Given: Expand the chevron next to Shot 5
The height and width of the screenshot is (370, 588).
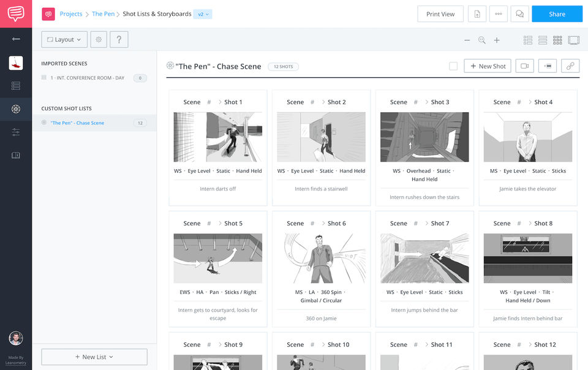Looking at the screenshot, I should click(220, 224).
